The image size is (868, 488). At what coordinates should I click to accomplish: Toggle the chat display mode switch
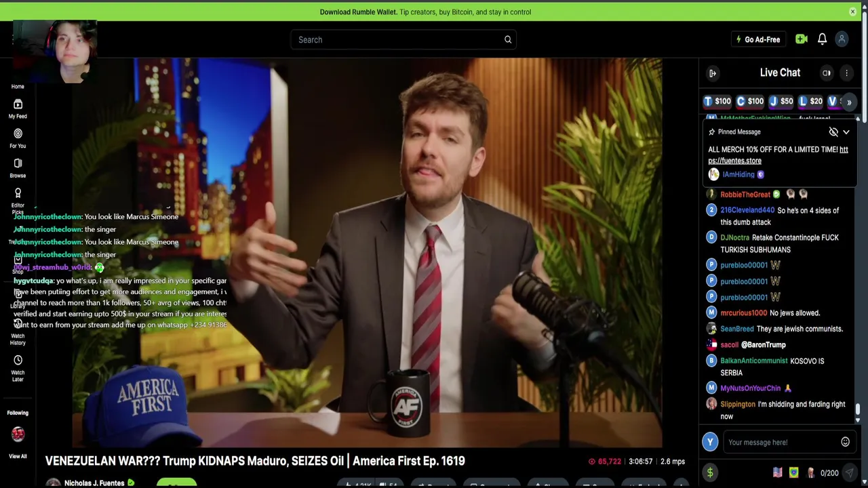click(827, 73)
